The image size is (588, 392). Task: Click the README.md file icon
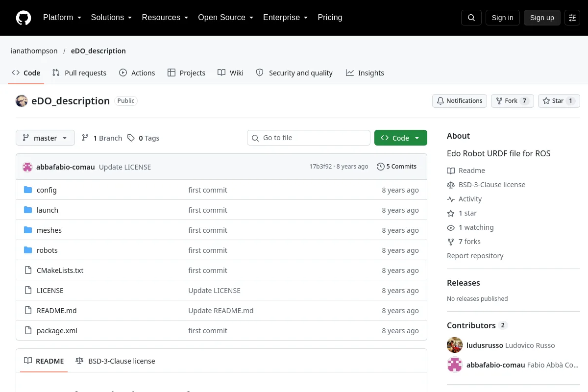28,311
